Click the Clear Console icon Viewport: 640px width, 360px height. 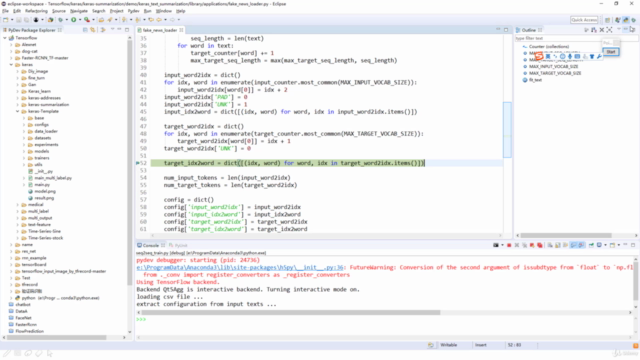point(550,245)
